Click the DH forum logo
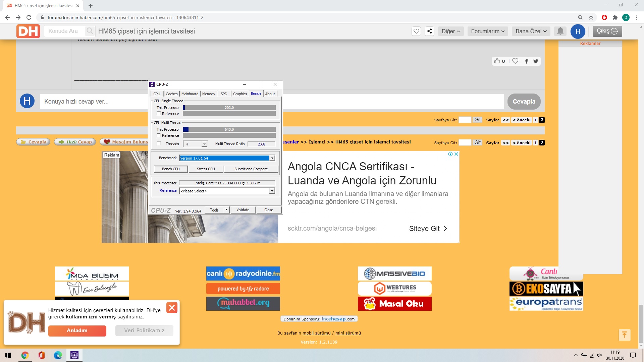The height and width of the screenshot is (362, 644). click(x=28, y=31)
